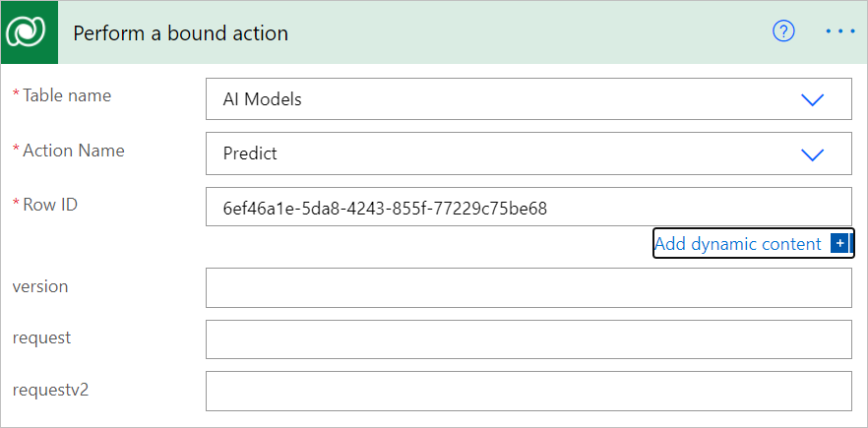Open the AI Models table combo box
The image size is (868, 428).
point(528,99)
